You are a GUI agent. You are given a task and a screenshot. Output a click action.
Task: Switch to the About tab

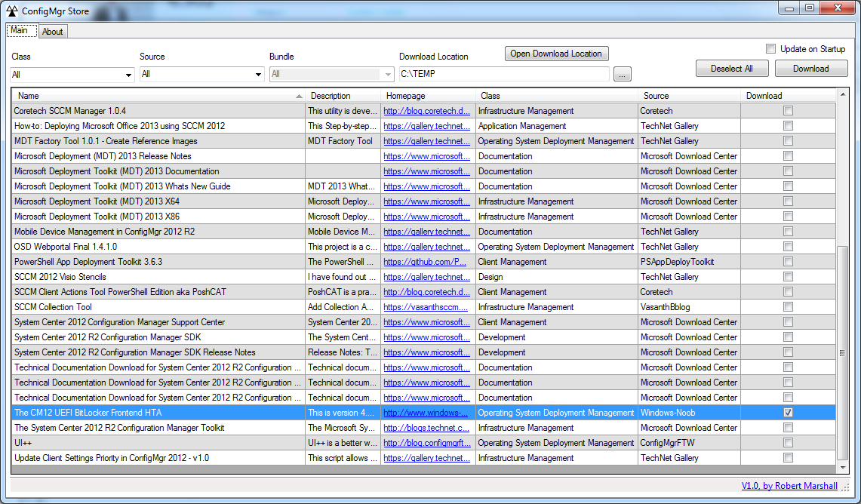[53, 32]
